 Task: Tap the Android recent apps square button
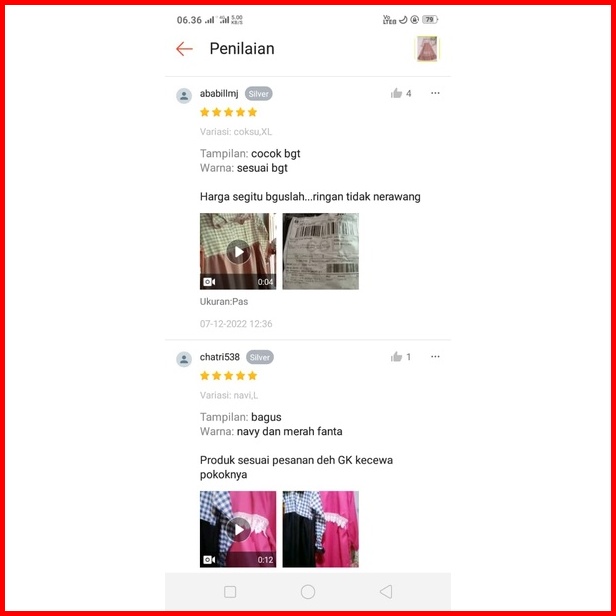(230, 592)
